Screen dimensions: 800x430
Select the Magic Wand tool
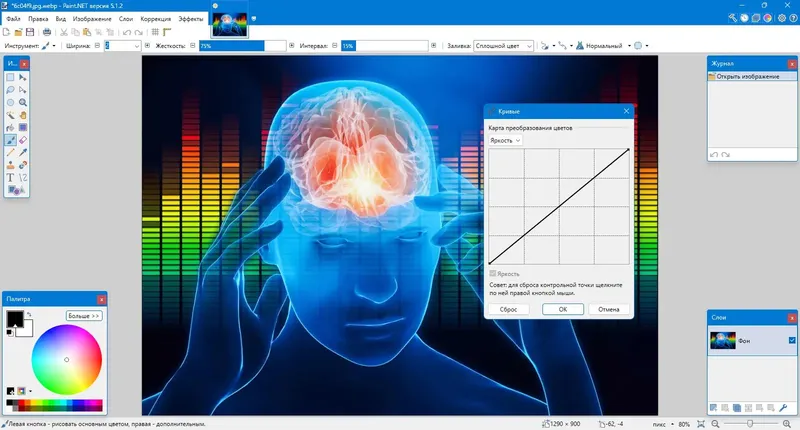click(10, 115)
